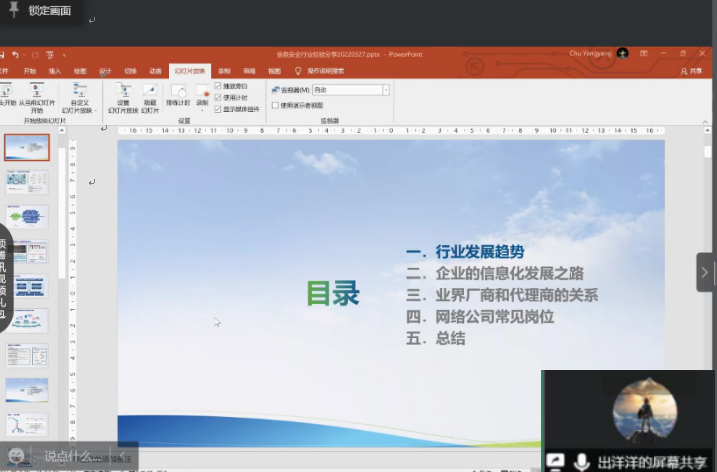This screenshot has height=472, width=717.
Task: Enable the 使用演示者视图 checkbox
Action: [275, 105]
